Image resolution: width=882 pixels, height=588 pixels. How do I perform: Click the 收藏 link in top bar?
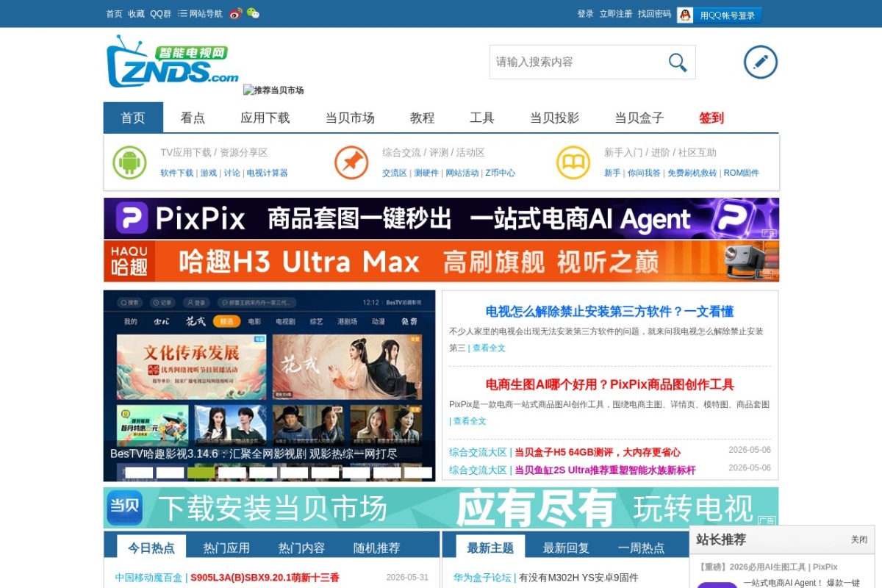(136, 14)
